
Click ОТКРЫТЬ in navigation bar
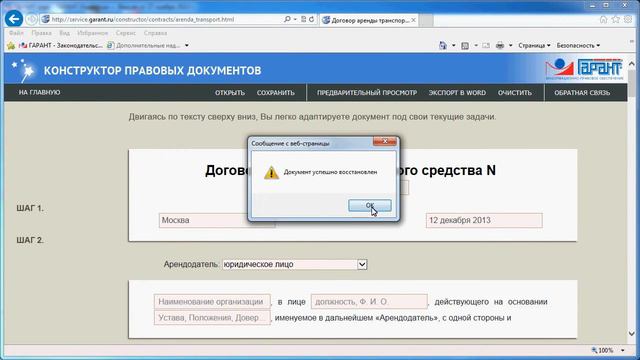[230, 93]
